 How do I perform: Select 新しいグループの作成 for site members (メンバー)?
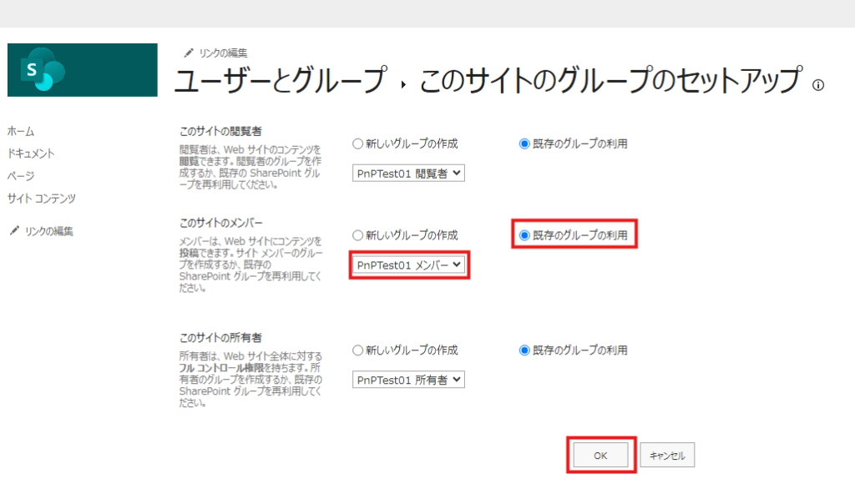coord(357,235)
